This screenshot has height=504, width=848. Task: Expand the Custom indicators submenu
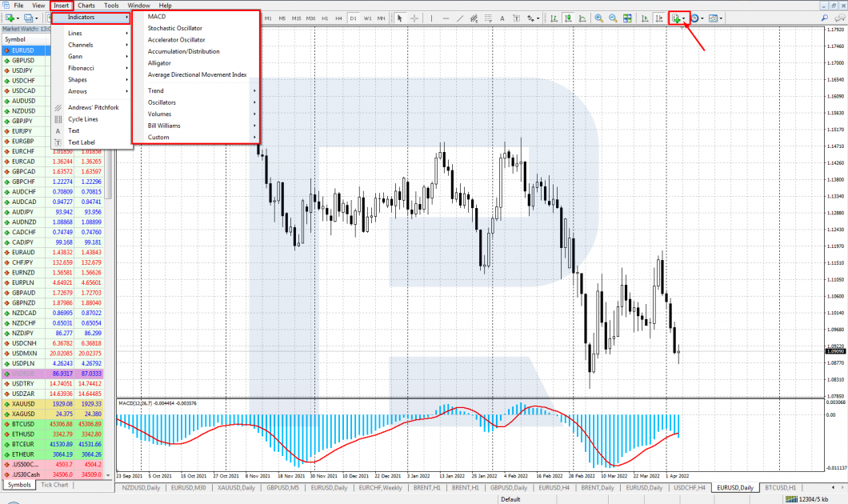[196, 138]
